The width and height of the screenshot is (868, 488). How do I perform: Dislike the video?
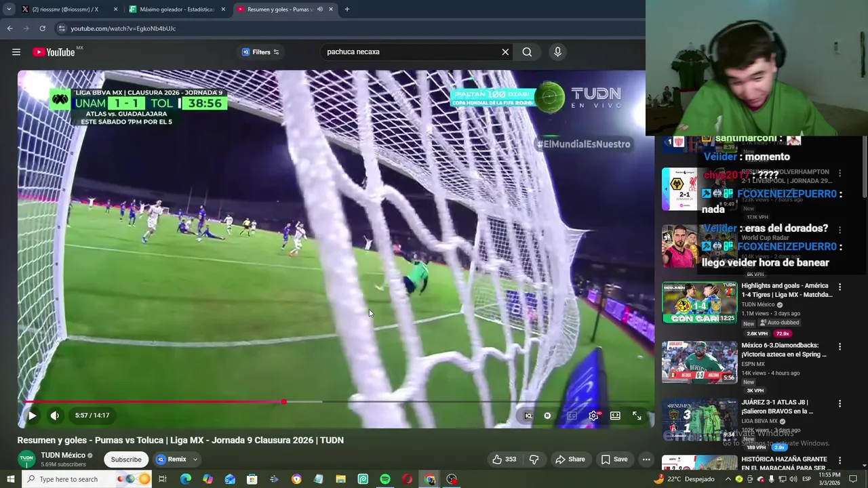tap(534, 460)
